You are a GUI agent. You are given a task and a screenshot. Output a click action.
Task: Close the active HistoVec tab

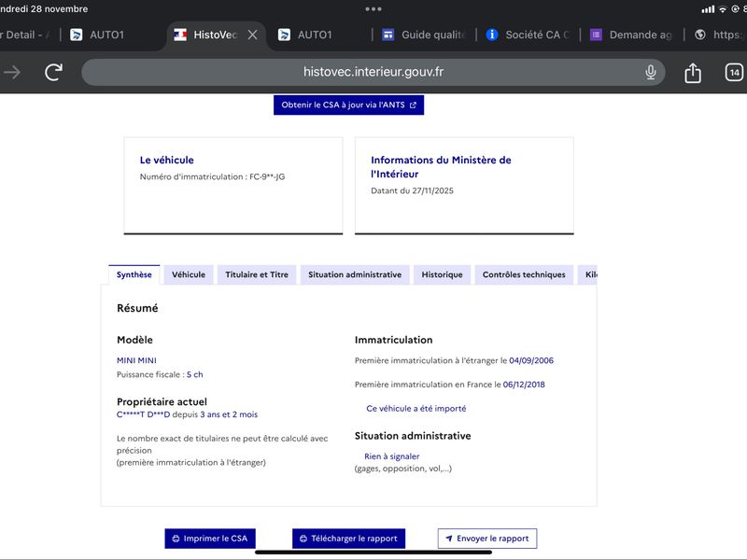pyautogui.click(x=252, y=35)
